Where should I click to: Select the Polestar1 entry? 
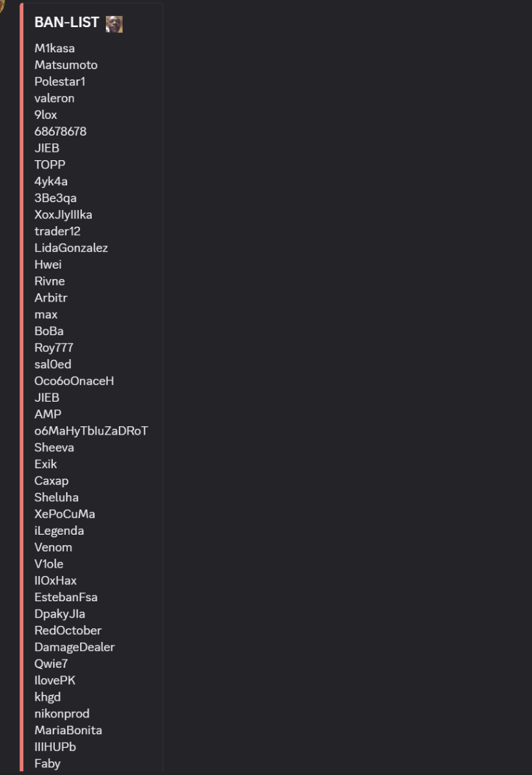pyautogui.click(x=59, y=82)
